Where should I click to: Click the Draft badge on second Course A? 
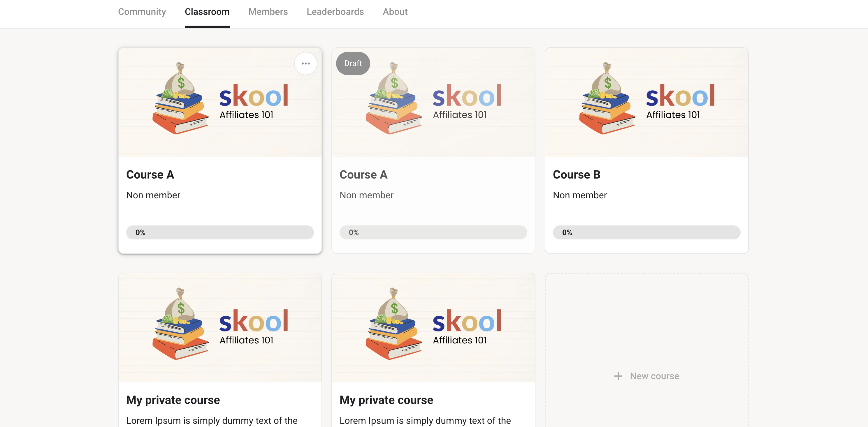coord(353,63)
